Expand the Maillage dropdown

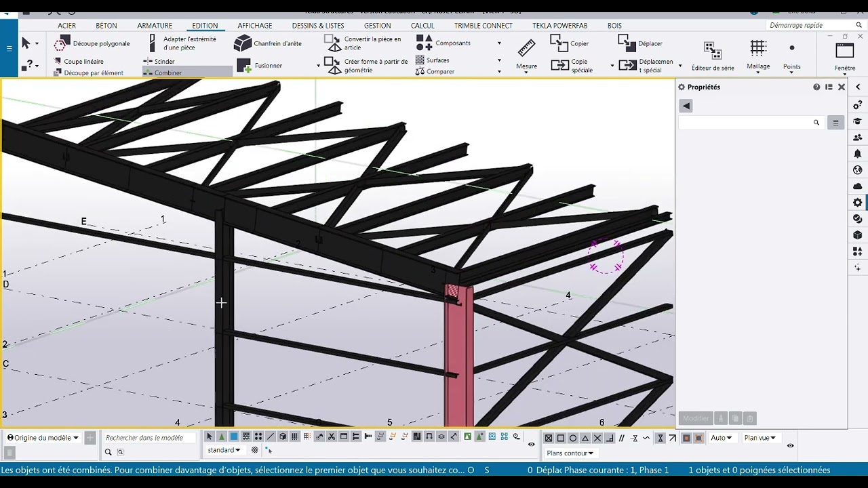click(758, 73)
